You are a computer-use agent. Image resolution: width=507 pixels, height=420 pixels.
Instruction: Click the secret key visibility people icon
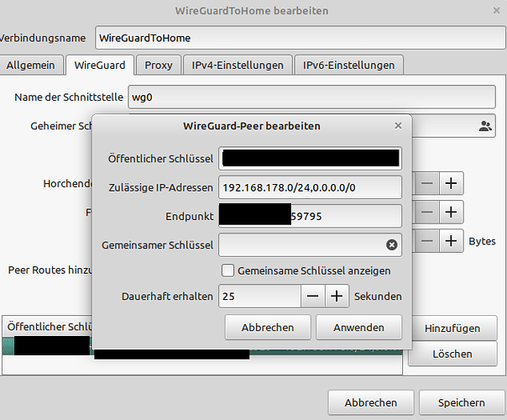pos(485,126)
